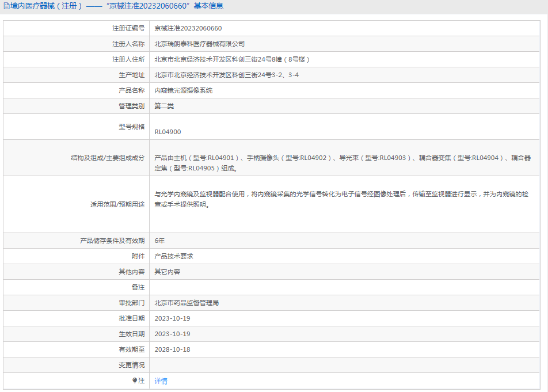
Task: Click the 生产地址 label
Action: click(x=131, y=75)
